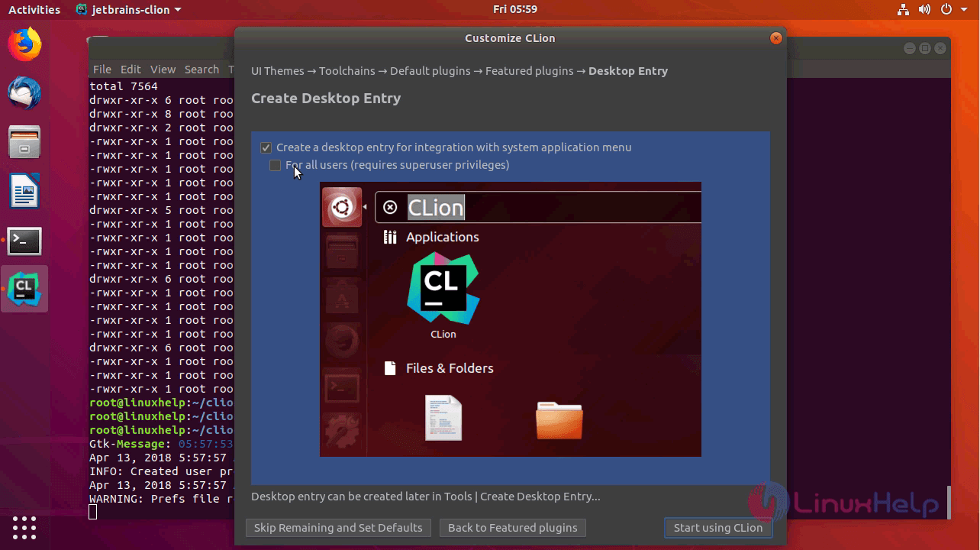Screen dimensions: 980x550
Task: Expand the system menu arrow in top bar
Action: pyautogui.click(x=965, y=10)
